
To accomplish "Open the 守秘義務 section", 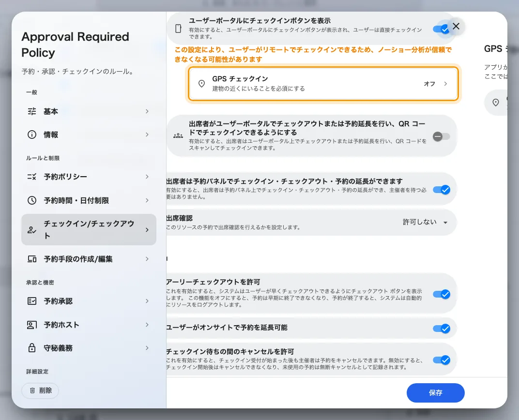I will click(x=89, y=348).
